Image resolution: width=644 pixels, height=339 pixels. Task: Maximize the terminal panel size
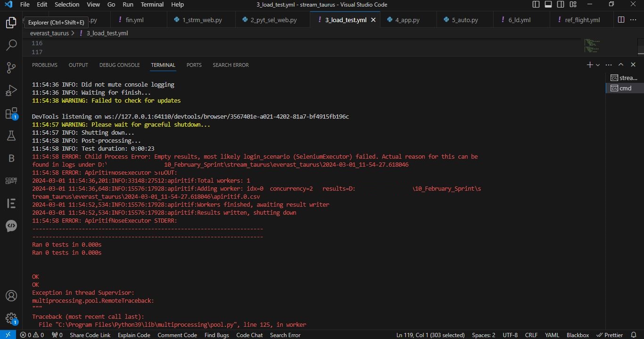coord(621,65)
